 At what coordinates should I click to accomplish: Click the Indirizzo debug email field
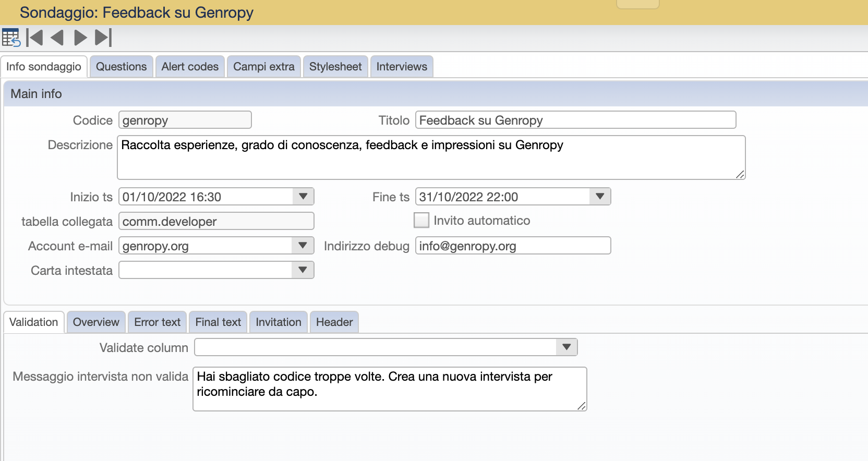[512, 246]
